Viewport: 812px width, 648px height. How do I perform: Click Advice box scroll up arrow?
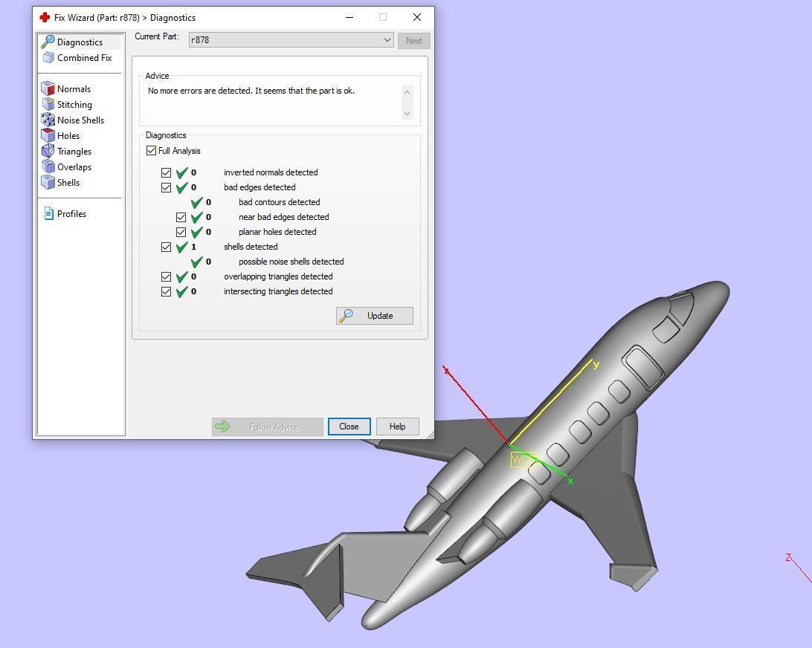(x=407, y=92)
